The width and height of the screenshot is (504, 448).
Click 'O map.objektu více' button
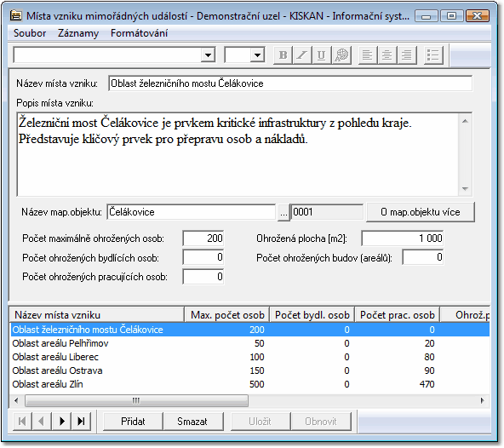pyautogui.click(x=420, y=212)
